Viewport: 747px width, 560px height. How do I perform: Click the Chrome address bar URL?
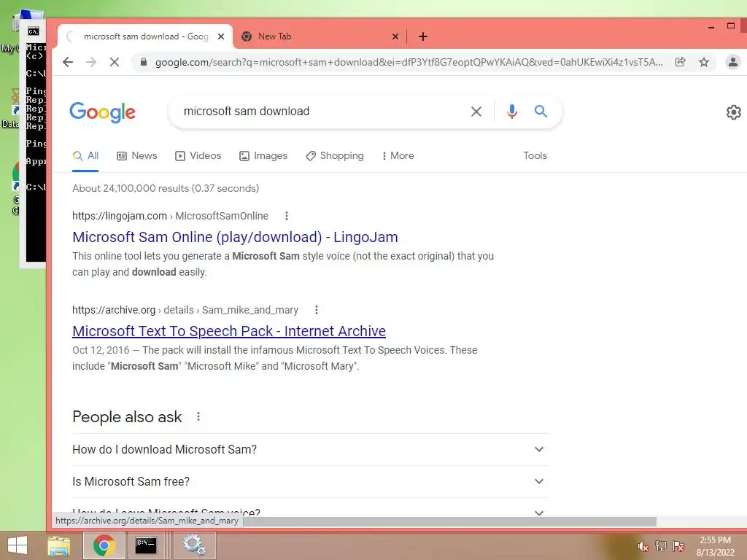(409, 63)
